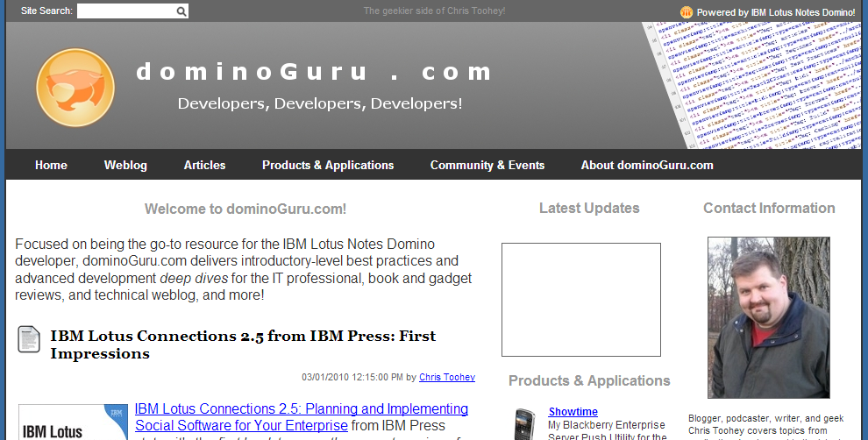Open Products & Applications menu item
The width and height of the screenshot is (868, 440).
pyautogui.click(x=328, y=165)
